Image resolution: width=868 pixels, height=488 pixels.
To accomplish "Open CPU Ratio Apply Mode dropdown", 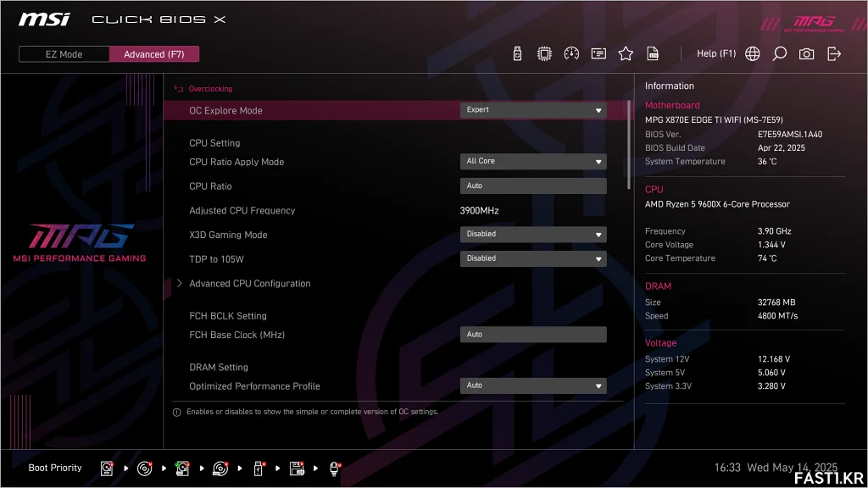I will pyautogui.click(x=533, y=162).
